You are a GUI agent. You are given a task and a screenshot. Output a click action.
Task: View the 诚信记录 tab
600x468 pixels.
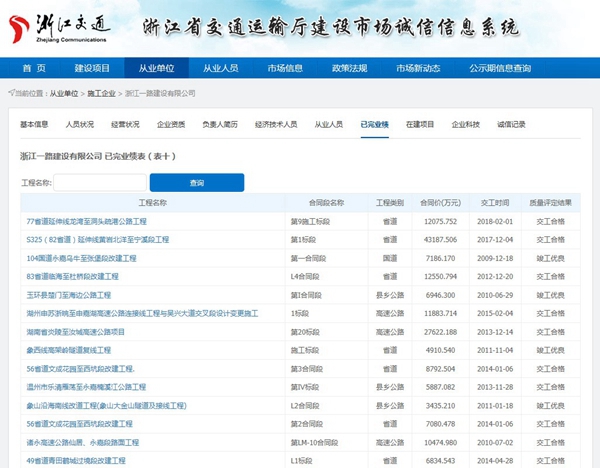[511, 124]
